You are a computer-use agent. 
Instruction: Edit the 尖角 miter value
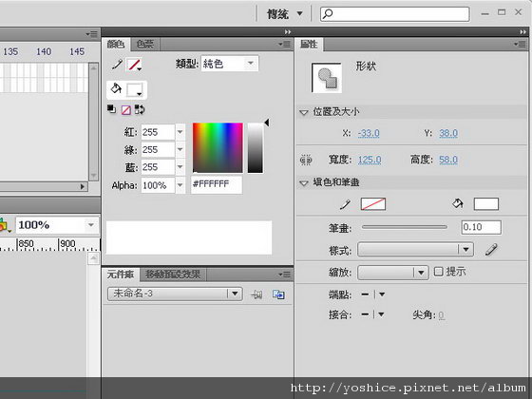click(441, 315)
